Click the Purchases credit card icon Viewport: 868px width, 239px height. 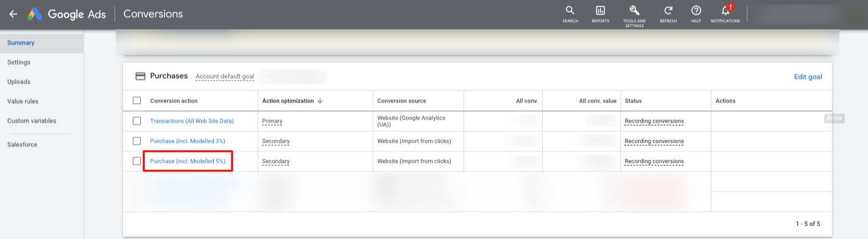click(140, 76)
